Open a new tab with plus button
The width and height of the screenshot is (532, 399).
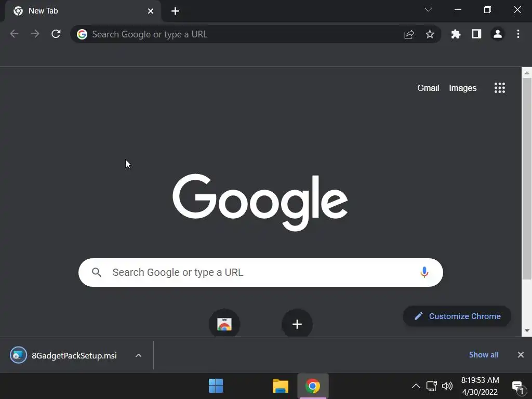click(175, 11)
